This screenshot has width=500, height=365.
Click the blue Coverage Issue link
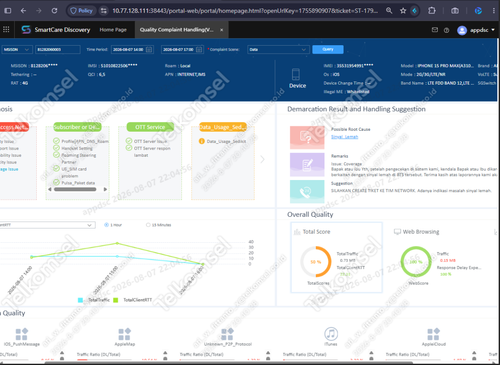(x=9, y=169)
